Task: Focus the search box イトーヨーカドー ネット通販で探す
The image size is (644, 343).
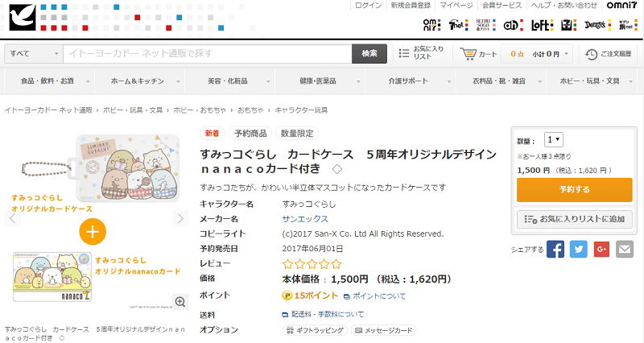Action: coord(208,54)
